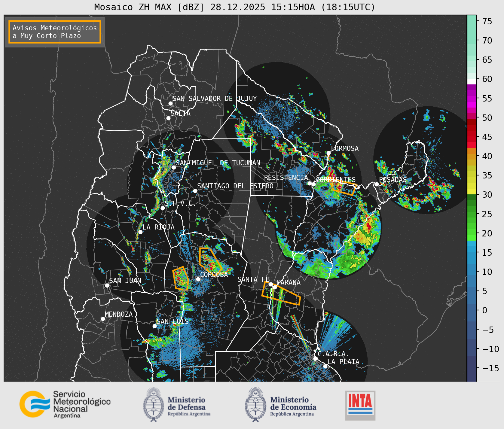Click the white city dot for Salta

(169, 118)
